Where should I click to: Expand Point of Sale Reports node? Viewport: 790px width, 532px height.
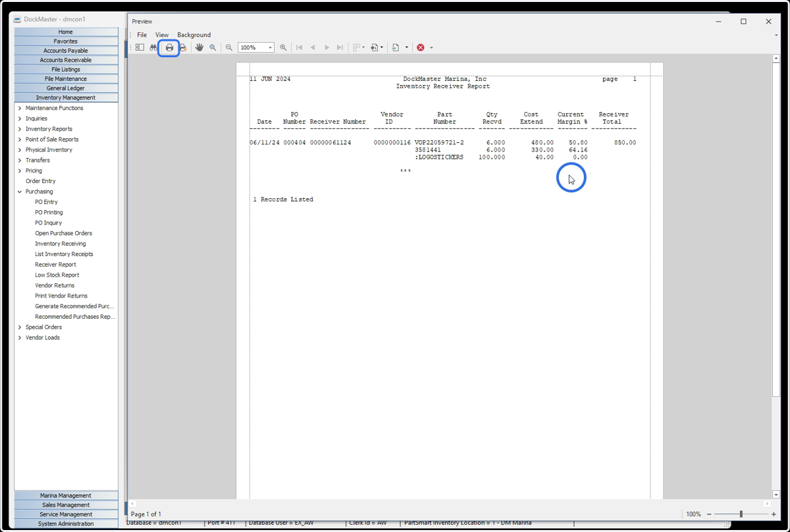pyautogui.click(x=20, y=140)
